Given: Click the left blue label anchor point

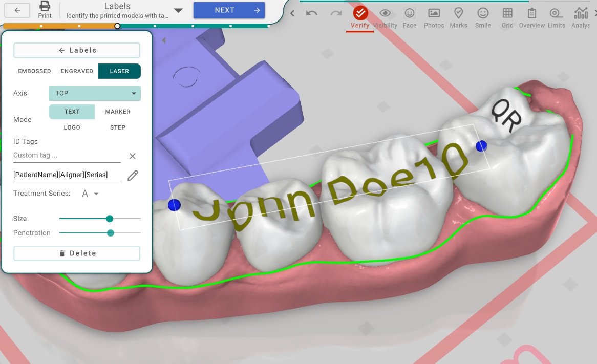Looking at the screenshot, I should [175, 205].
